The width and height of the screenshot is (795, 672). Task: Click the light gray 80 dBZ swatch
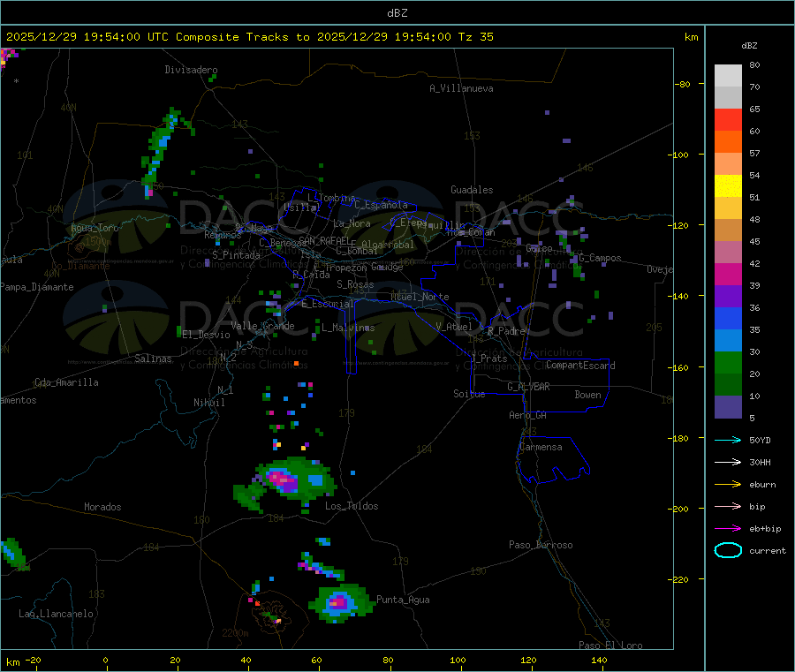coord(728,76)
